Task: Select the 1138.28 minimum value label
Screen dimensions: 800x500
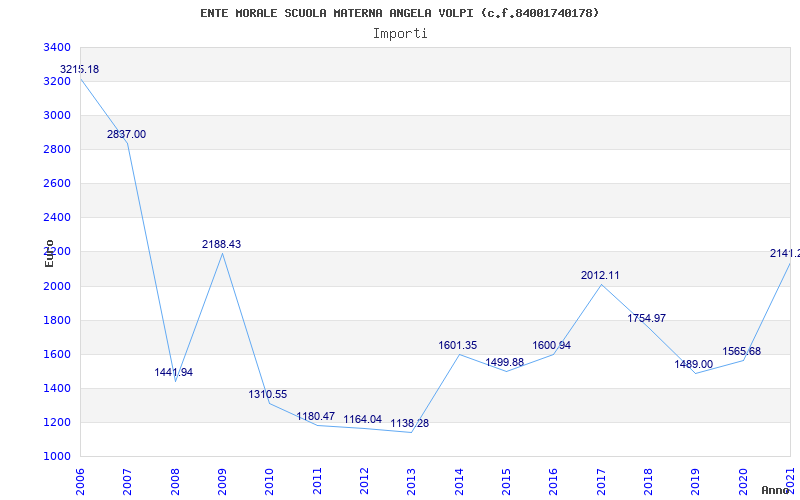Action: click(410, 423)
